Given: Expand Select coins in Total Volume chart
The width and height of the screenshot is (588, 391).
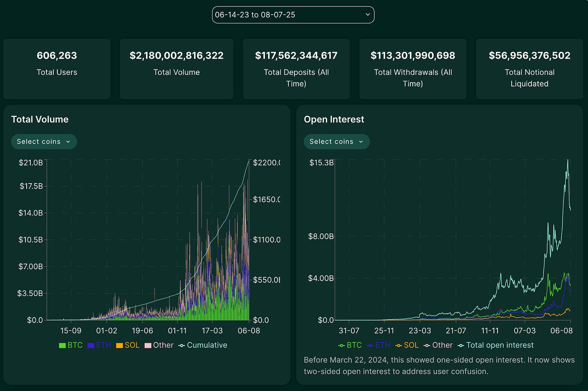Looking at the screenshot, I should point(44,142).
